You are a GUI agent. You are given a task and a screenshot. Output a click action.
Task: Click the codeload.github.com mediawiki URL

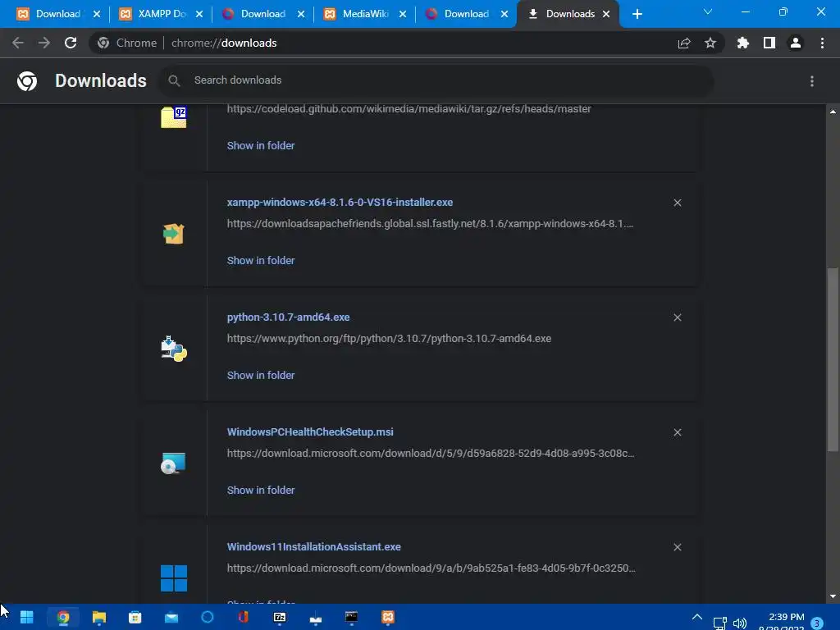pyautogui.click(x=409, y=109)
